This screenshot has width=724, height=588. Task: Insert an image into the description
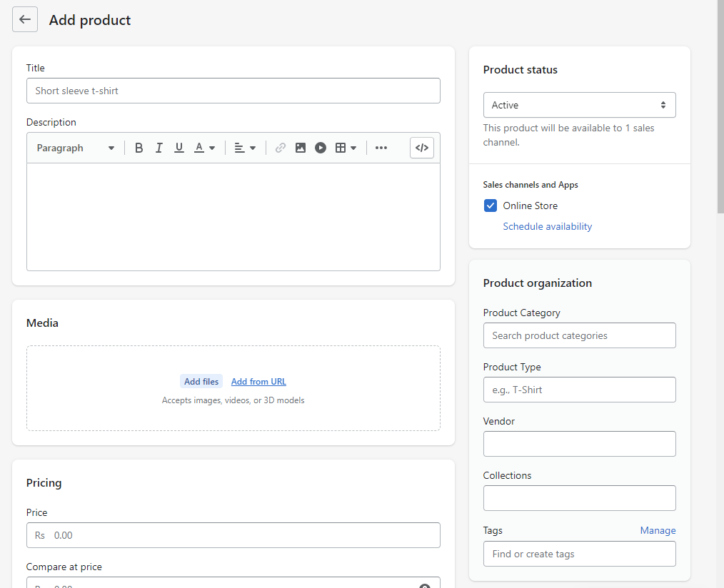301,148
